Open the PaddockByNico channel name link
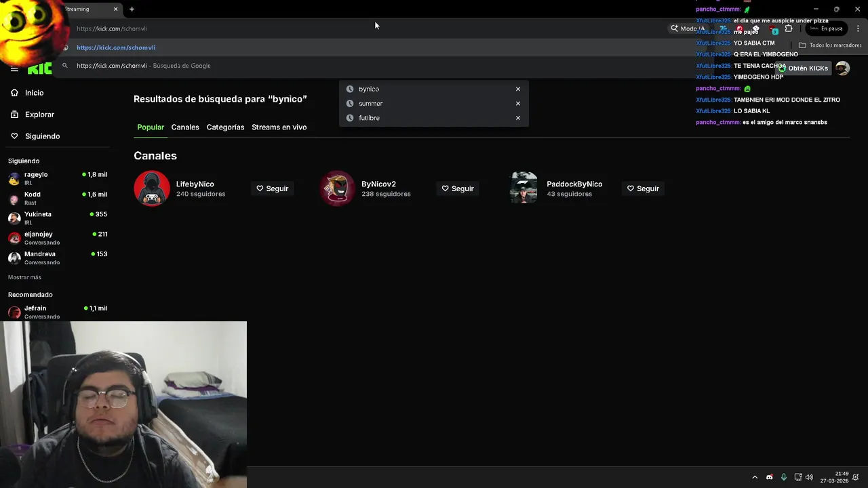The width and height of the screenshot is (868, 488). (574, 184)
